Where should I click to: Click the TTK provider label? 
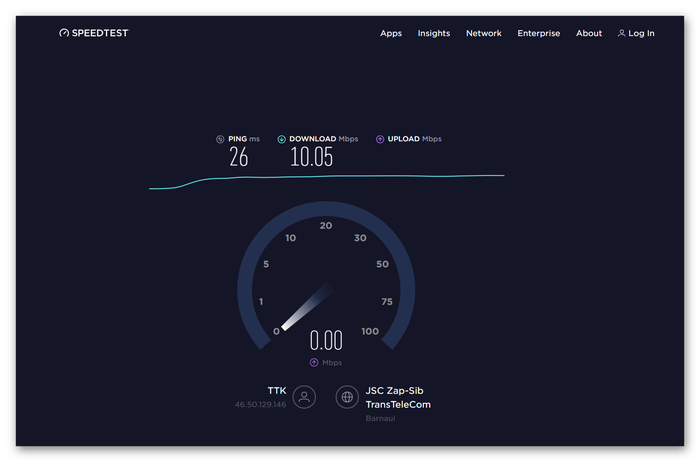(x=276, y=390)
